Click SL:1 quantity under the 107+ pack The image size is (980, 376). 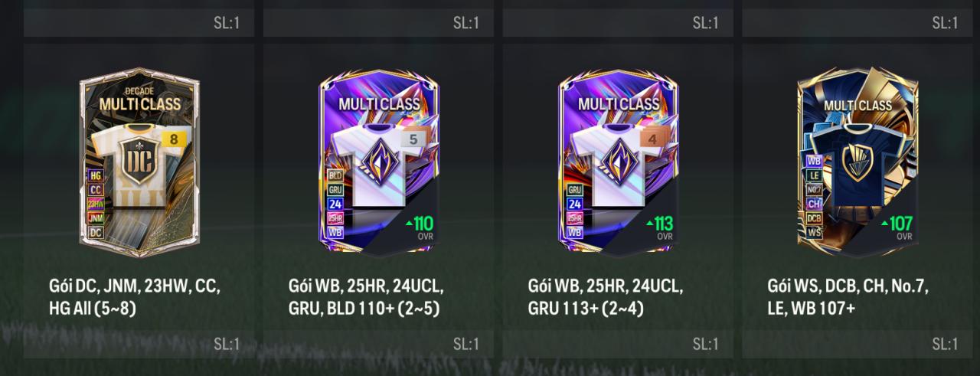click(x=944, y=343)
